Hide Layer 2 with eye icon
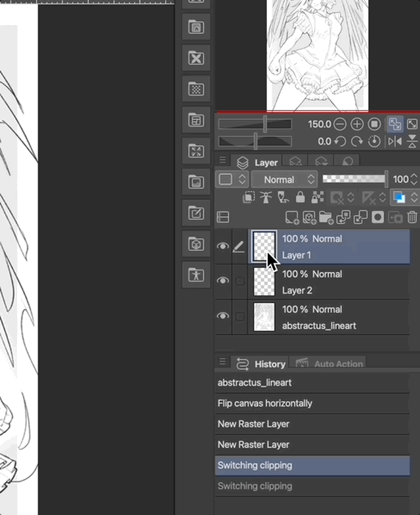420x515 pixels. pyautogui.click(x=223, y=280)
